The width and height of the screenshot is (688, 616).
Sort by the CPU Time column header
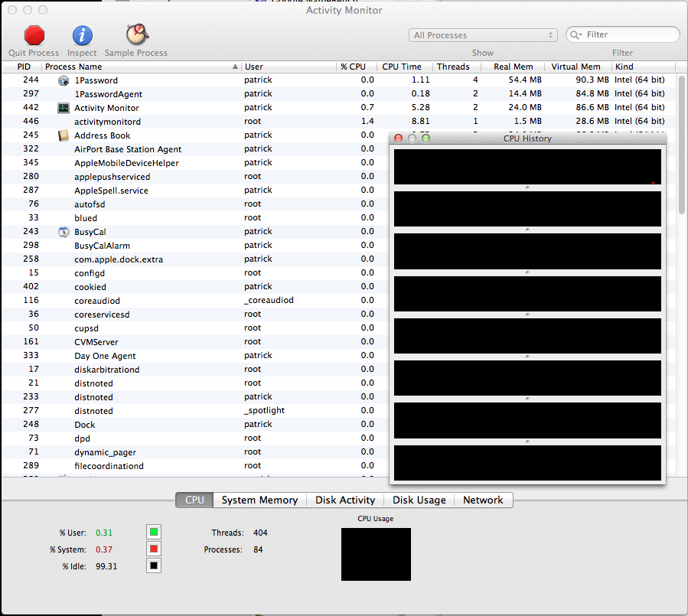tap(405, 67)
